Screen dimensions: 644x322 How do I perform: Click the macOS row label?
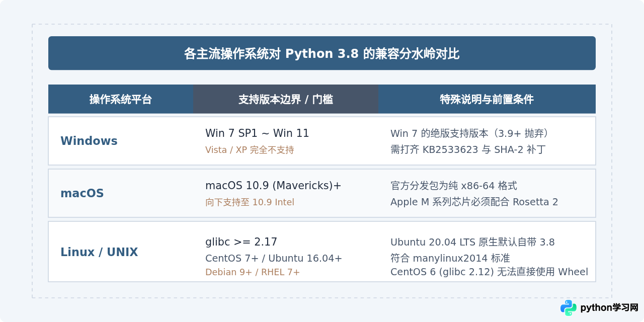[x=82, y=193]
